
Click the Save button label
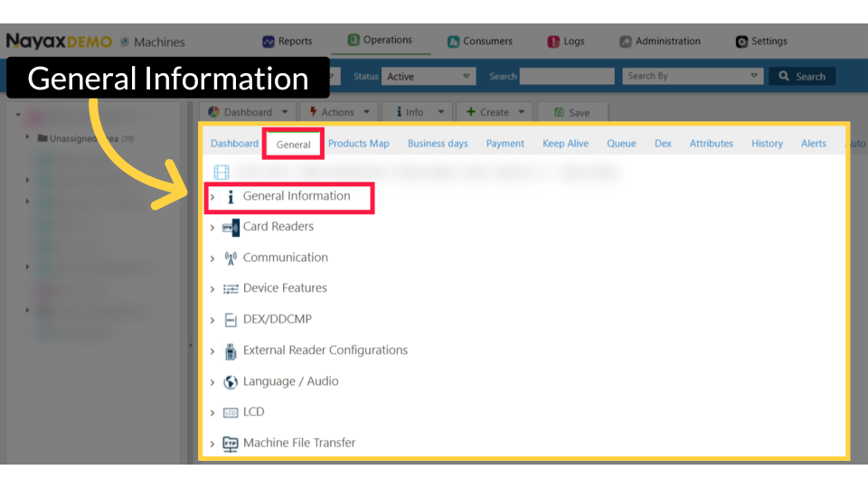click(579, 113)
